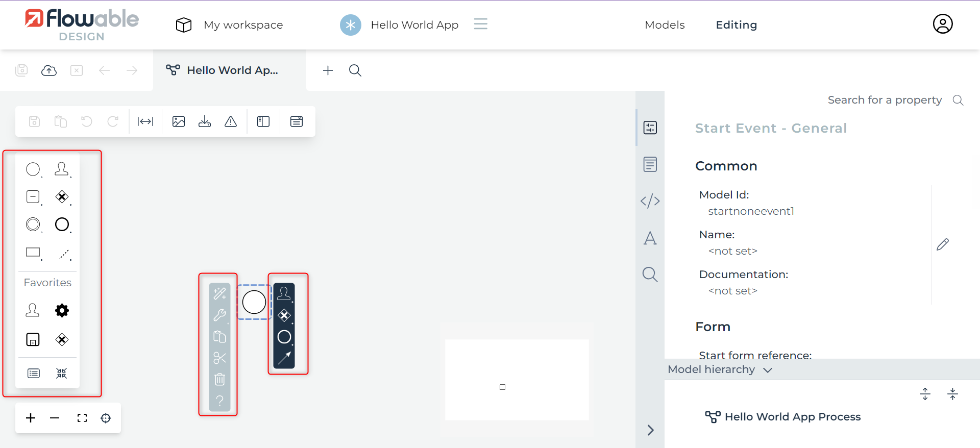Image resolution: width=980 pixels, height=448 pixels.
Task: Switch to the Models tab
Action: [665, 25]
